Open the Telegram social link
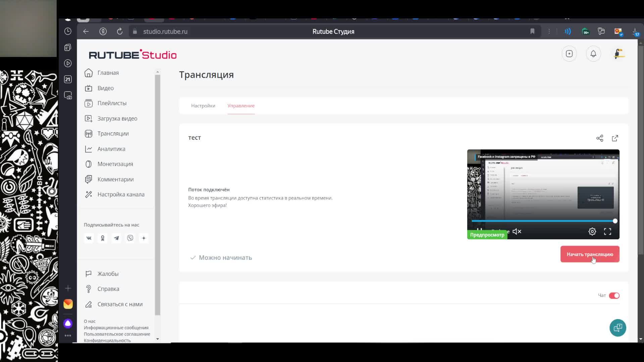This screenshot has width=644, height=362. [116, 238]
